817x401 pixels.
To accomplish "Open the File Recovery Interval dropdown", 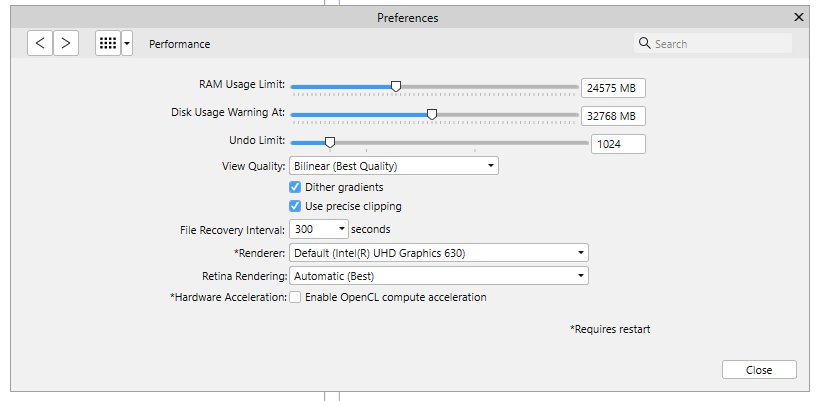I will coord(319,229).
